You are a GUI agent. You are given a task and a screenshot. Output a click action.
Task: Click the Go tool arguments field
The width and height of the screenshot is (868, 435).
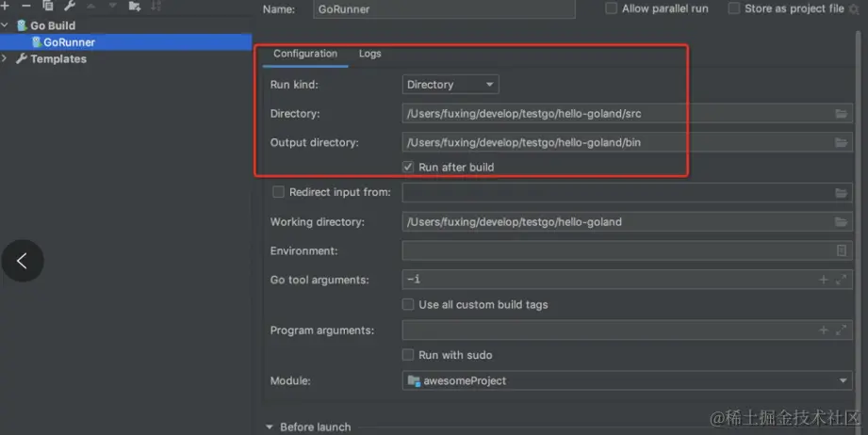[x=627, y=280]
